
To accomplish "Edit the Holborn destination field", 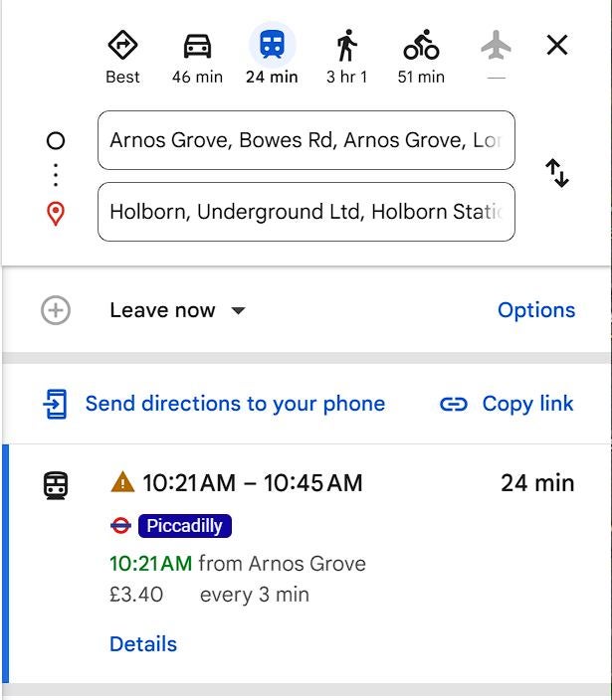I will pyautogui.click(x=306, y=212).
